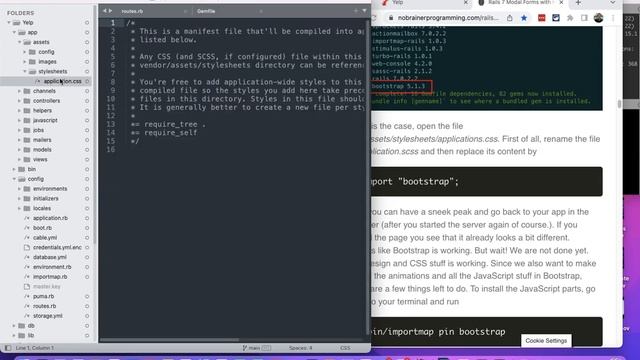Switch to the Gemfile editor tab

206,11
